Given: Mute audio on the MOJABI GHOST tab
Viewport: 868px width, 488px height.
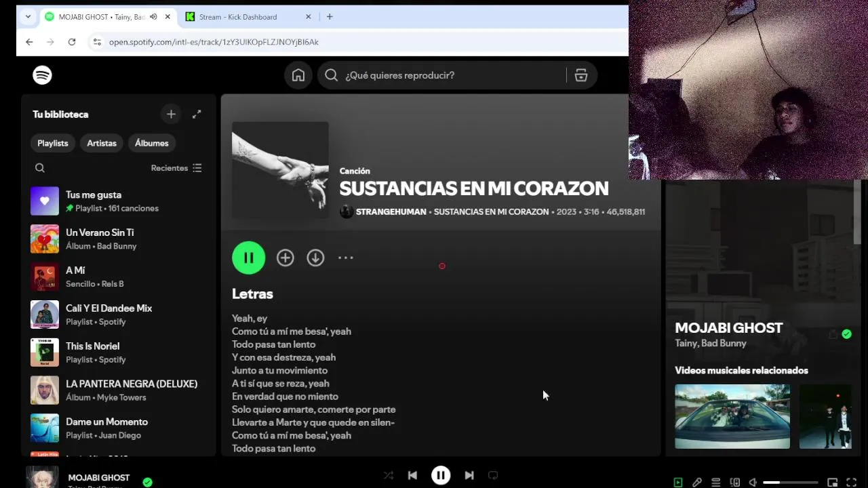Looking at the screenshot, I should pyautogui.click(x=153, y=17).
